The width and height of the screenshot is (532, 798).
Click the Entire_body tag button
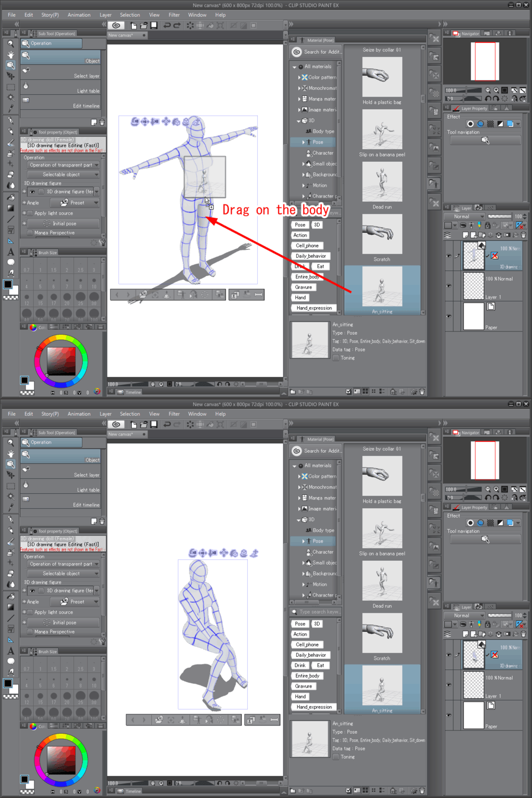pos(308,277)
